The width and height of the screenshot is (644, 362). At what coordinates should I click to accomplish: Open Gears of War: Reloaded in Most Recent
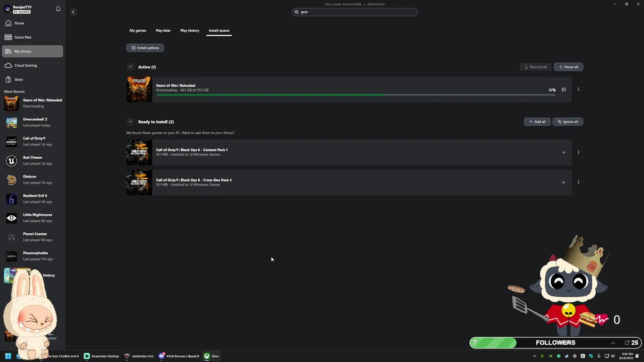[33, 103]
